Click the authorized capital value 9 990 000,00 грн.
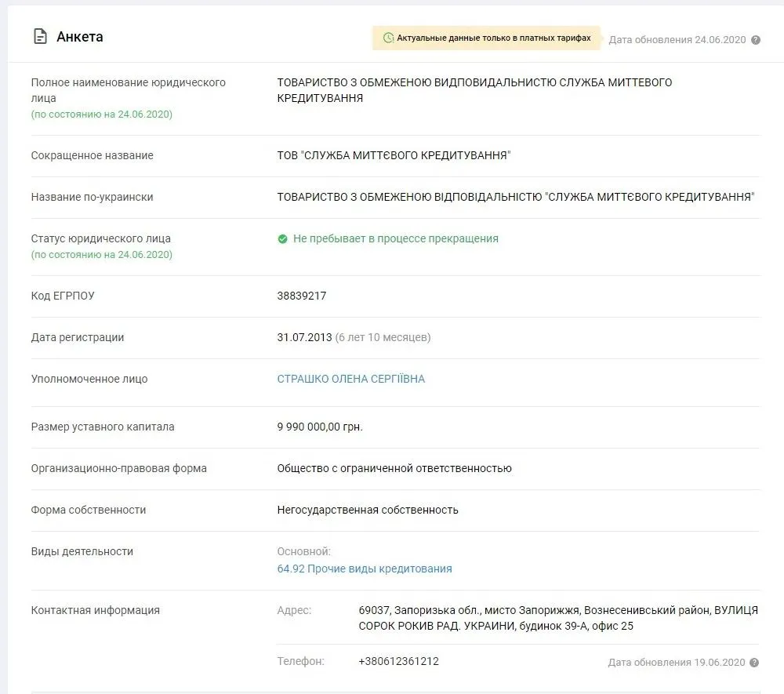This screenshot has height=694, width=784. (320, 427)
